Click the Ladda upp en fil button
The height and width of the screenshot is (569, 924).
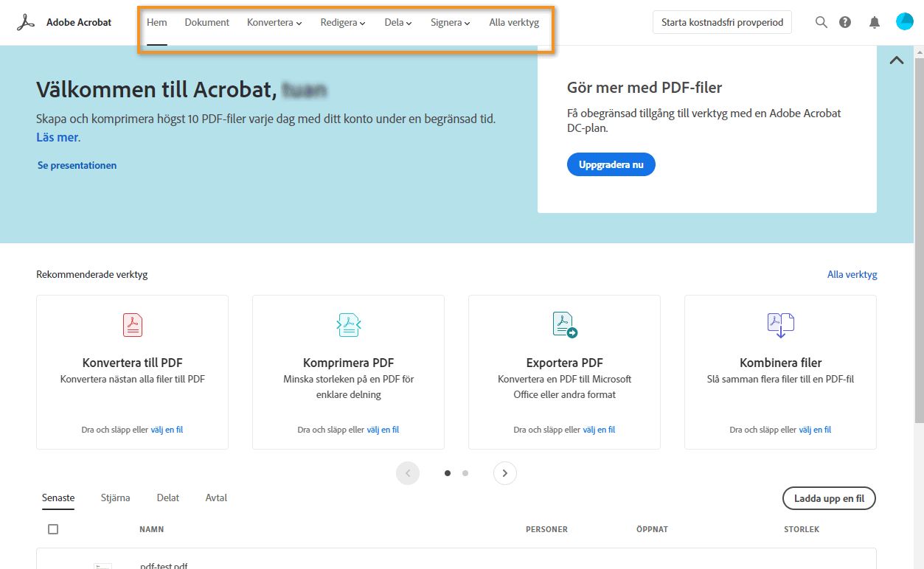(829, 498)
